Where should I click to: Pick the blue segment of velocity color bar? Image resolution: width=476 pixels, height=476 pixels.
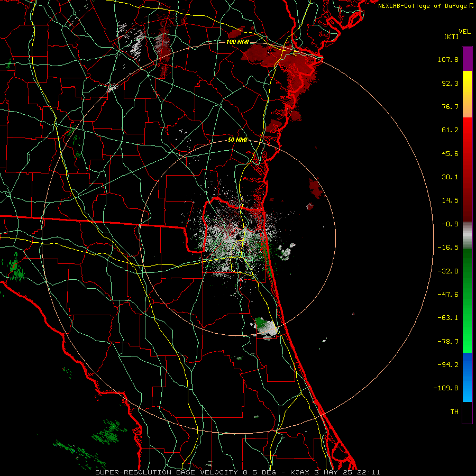point(467,377)
